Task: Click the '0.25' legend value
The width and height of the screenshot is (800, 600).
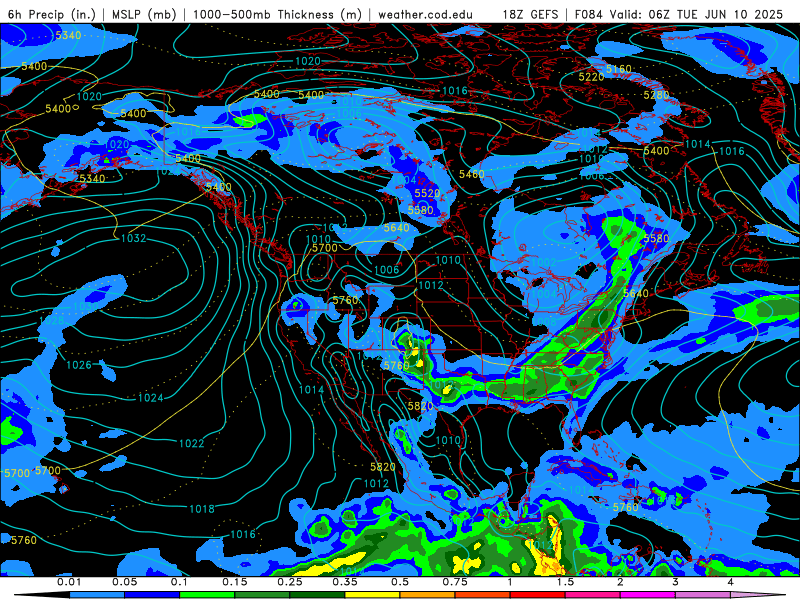Action: [x=290, y=582]
